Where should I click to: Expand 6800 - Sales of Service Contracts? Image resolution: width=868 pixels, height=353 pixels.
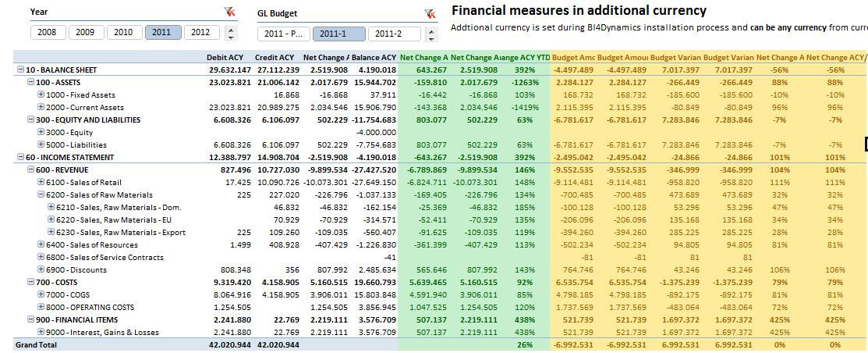click(41, 257)
